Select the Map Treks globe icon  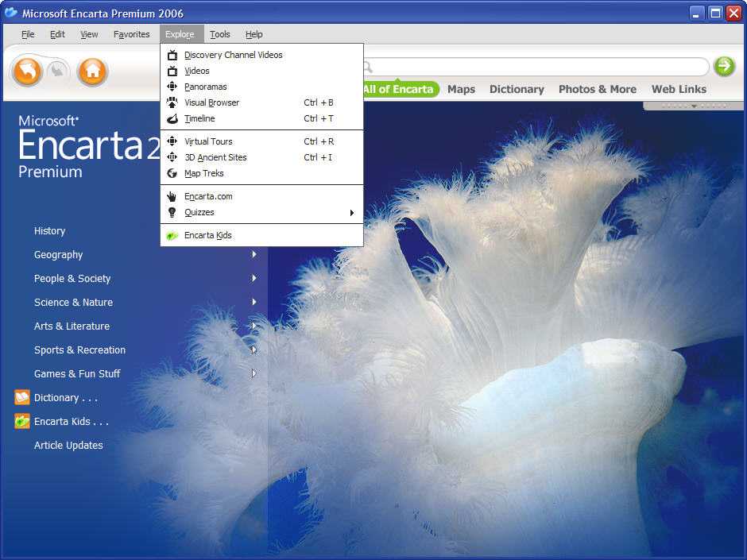[x=172, y=173]
